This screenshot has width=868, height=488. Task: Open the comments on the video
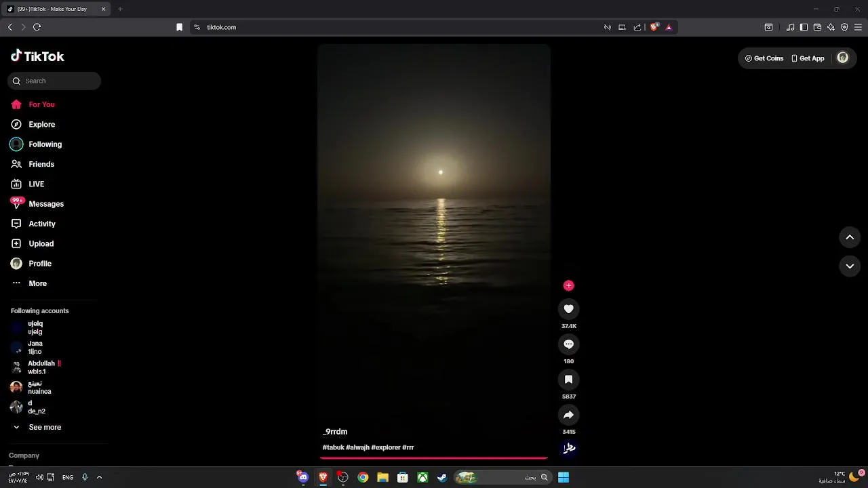(569, 344)
